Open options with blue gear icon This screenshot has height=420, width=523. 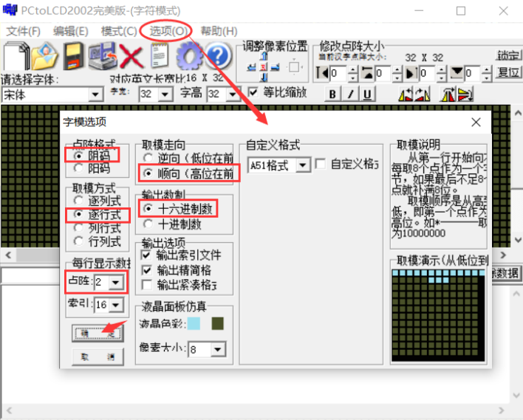[189, 55]
